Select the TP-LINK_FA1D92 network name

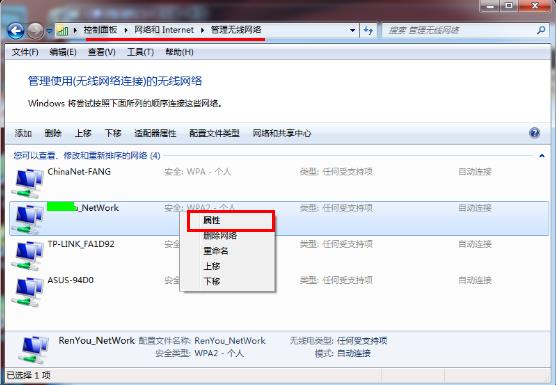(81, 244)
